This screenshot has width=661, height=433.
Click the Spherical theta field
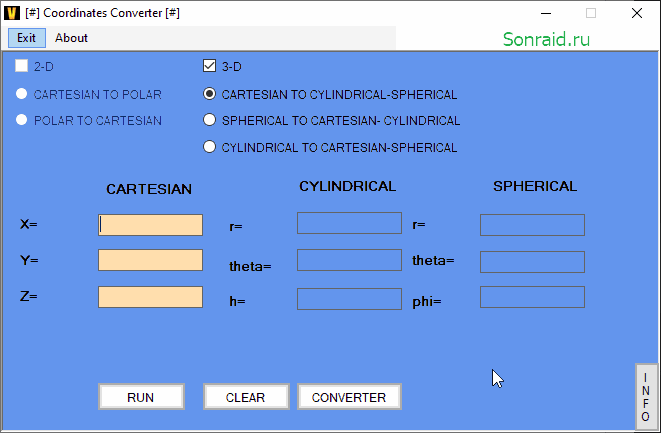[x=532, y=262]
